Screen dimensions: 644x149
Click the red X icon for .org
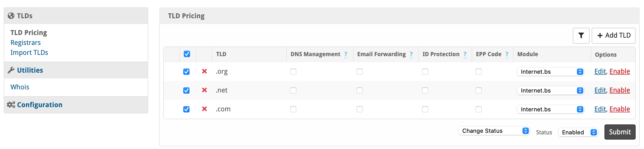(x=204, y=71)
